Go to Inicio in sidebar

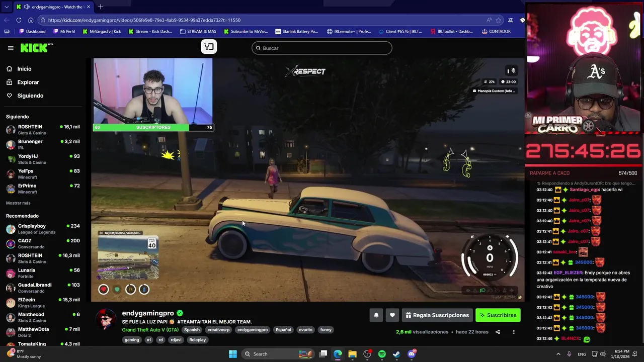point(19,69)
